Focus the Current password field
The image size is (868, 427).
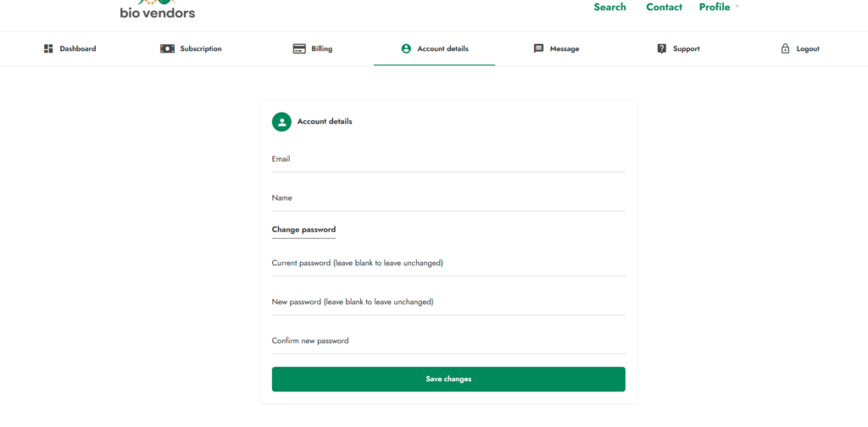click(448, 263)
